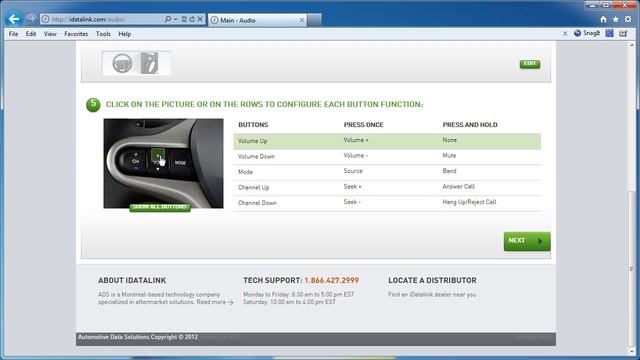Stop loading with the address bar X

[200, 19]
